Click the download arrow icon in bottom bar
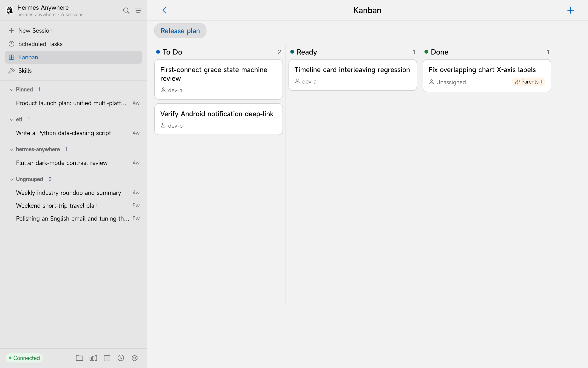The image size is (588, 368). (x=121, y=358)
